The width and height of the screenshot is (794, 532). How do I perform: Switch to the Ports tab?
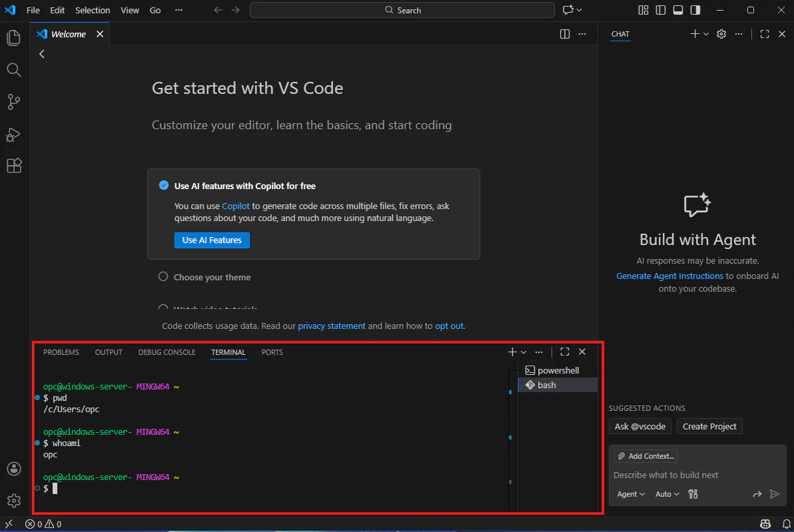click(x=272, y=352)
